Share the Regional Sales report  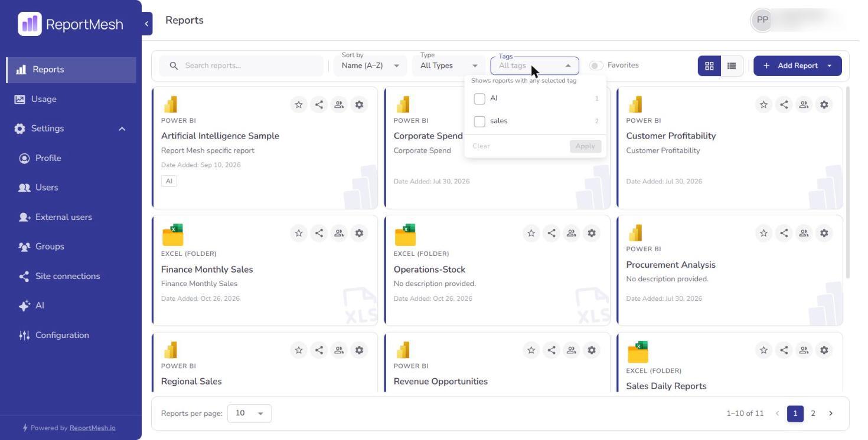[319, 350]
